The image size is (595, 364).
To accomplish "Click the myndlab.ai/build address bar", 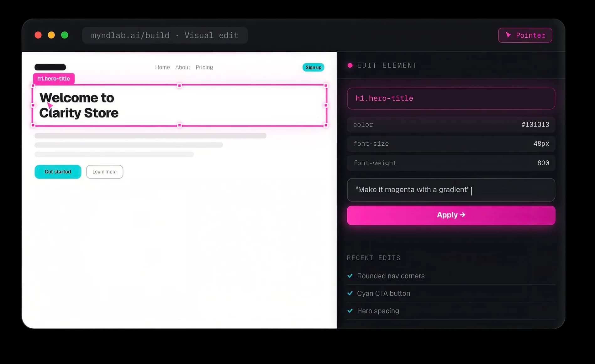I will pos(165,35).
